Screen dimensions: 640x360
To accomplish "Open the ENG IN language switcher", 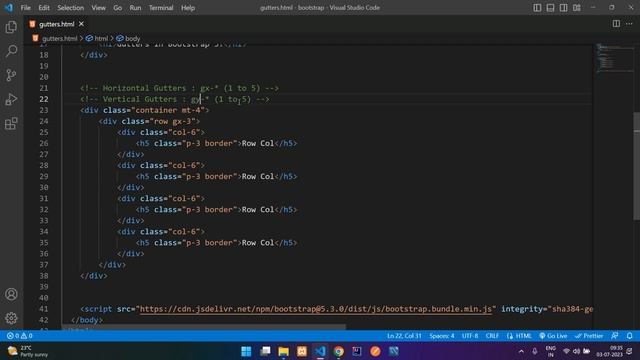I will 551,351.
